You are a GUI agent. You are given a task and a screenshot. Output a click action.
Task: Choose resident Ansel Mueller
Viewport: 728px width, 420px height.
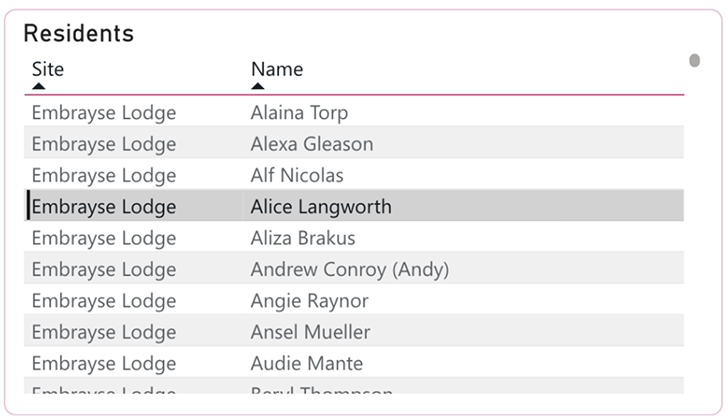click(310, 332)
